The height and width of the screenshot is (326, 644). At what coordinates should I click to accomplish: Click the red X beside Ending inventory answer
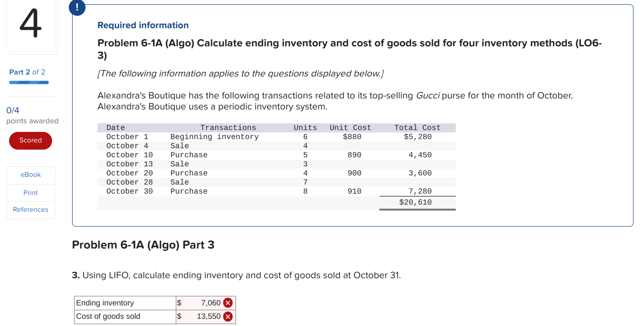pos(228,303)
